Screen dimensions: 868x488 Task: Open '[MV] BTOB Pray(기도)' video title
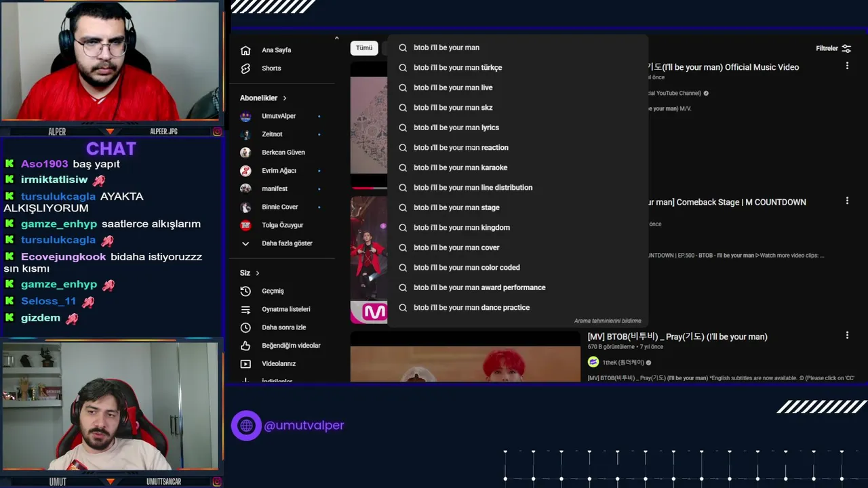coord(677,337)
